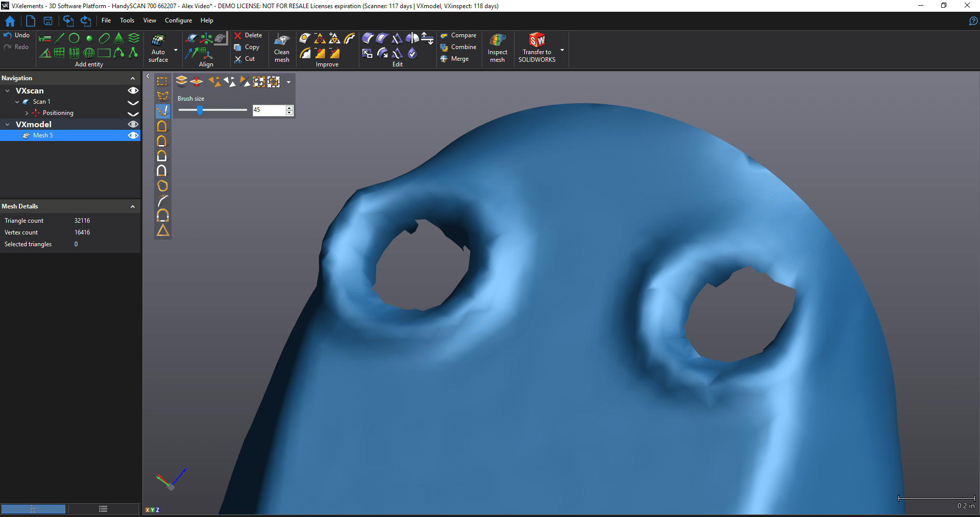Click the Brush size slider handle
The height and width of the screenshot is (517, 980).
[200, 110]
